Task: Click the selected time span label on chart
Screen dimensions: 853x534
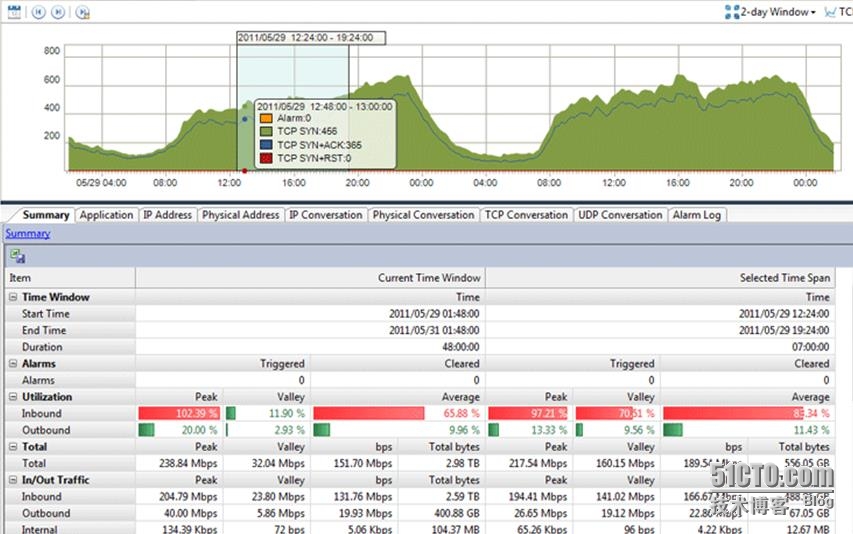Action: [x=311, y=38]
